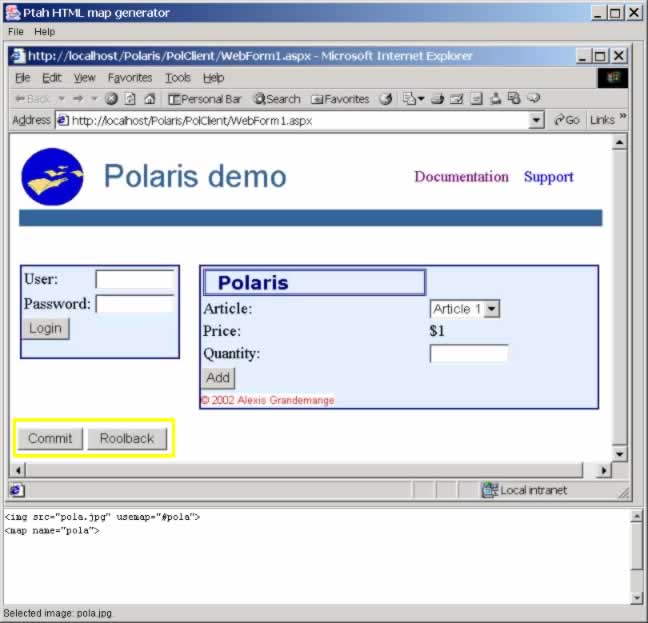Click the Windows flag logo in the browser
The width and height of the screenshot is (648, 623).
[x=613, y=78]
